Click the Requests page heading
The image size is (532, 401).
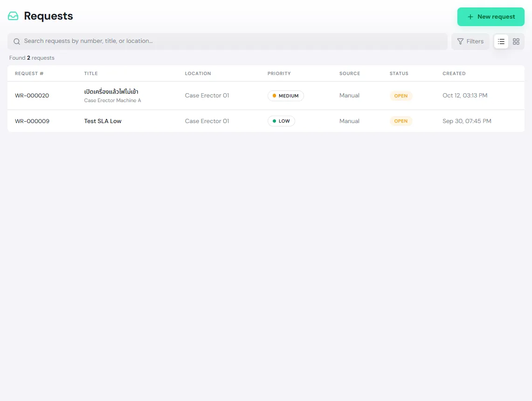click(48, 16)
